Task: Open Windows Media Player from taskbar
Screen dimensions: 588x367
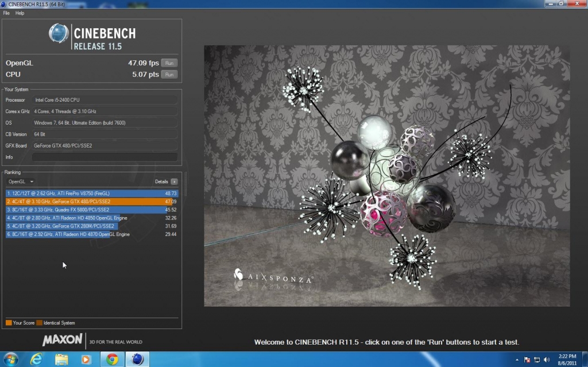Action: coord(87,360)
